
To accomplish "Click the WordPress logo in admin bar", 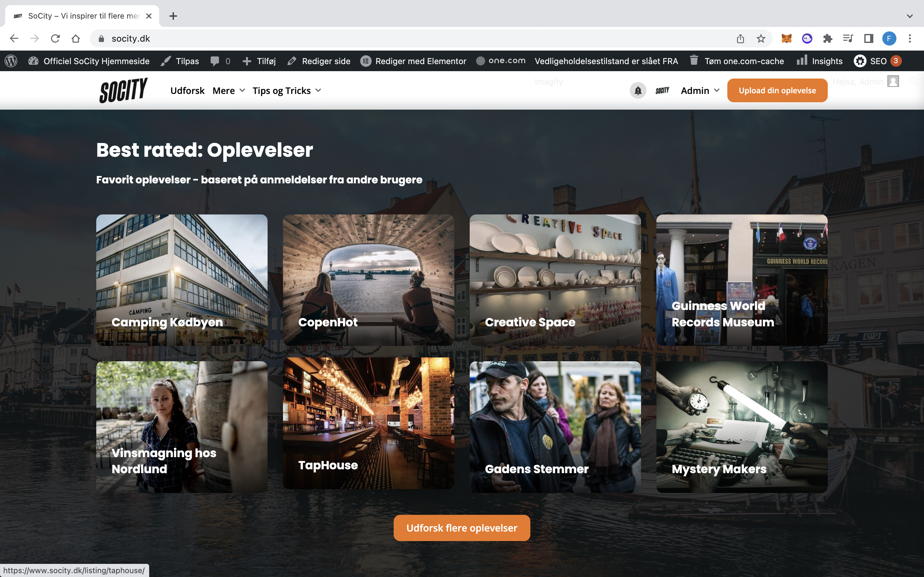I will [11, 61].
